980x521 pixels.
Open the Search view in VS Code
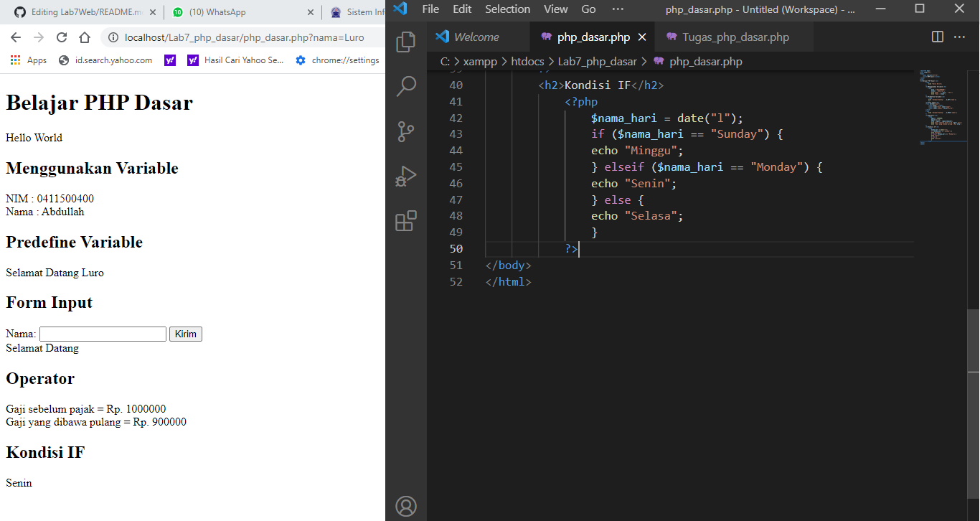click(405, 87)
